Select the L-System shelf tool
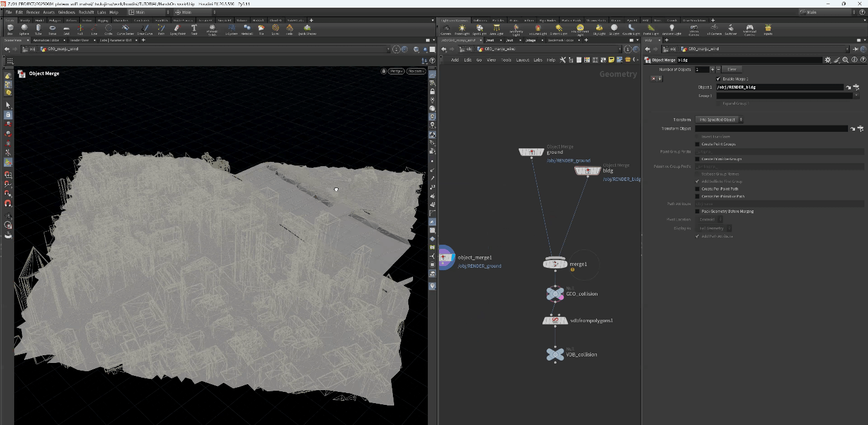Screen dimensions: 868x425 (232, 28)
